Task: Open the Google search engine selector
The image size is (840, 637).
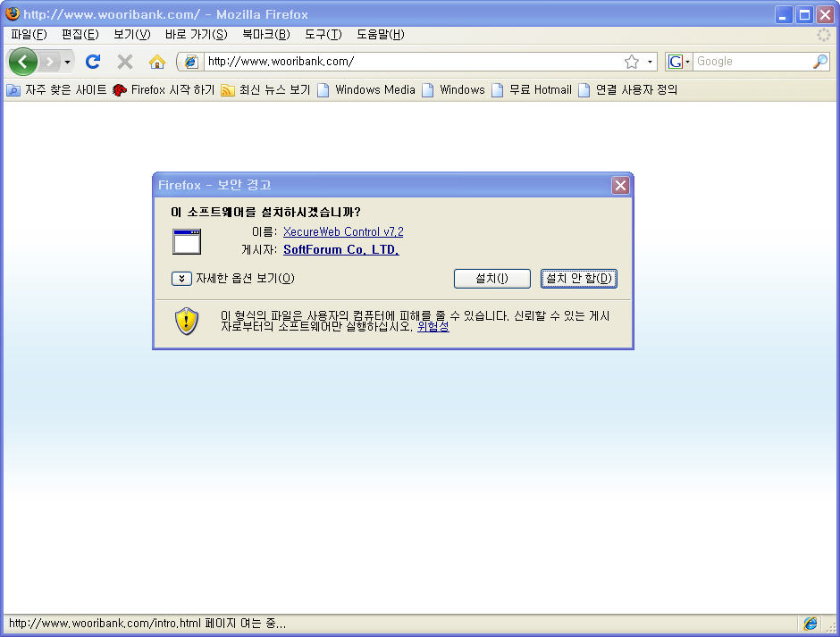Action: pyautogui.click(x=679, y=62)
